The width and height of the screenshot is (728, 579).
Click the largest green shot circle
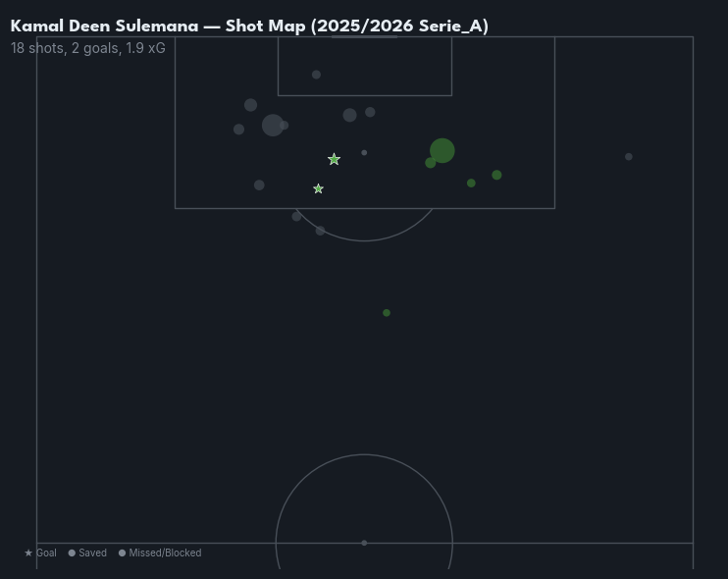point(442,150)
